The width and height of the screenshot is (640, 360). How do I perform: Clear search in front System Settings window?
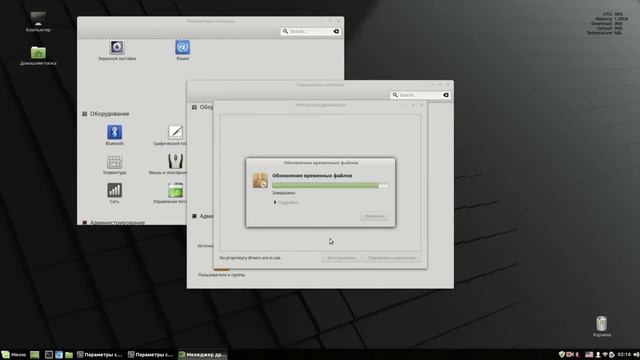pos(446,95)
